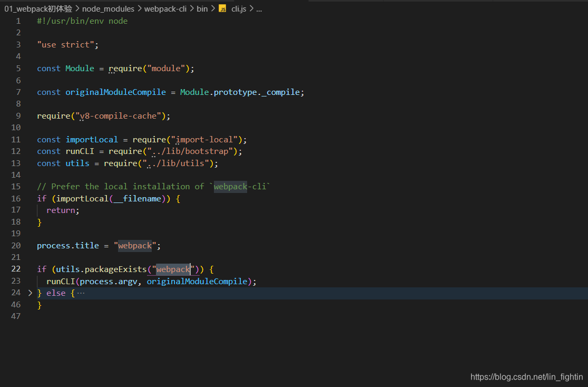Click the closing brace on line 46

[39, 305]
